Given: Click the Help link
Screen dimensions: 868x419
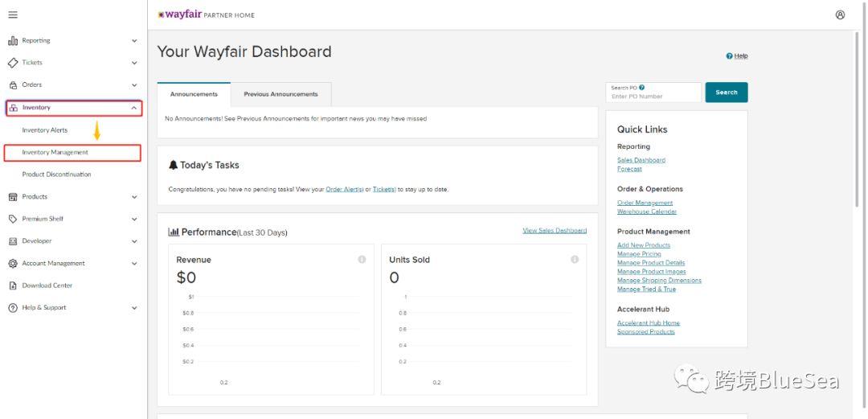Looking at the screenshot, I should 741,56.
